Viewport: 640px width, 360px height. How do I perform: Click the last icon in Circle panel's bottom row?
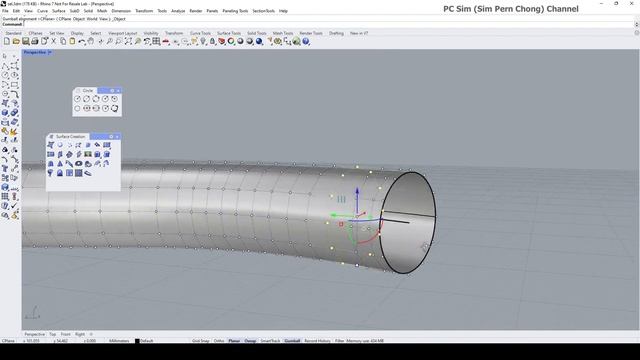115,108
